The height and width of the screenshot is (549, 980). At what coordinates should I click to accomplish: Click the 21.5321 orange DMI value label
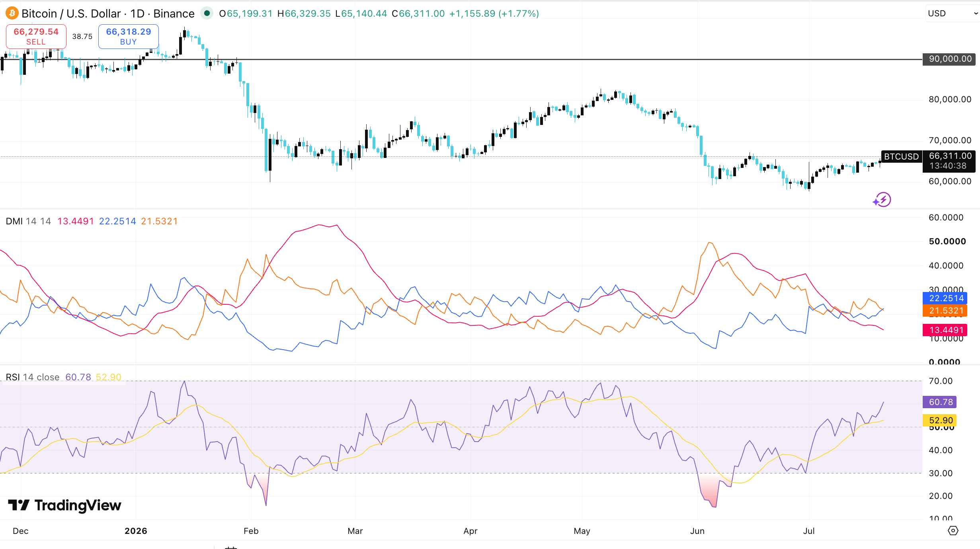point(946,311)
